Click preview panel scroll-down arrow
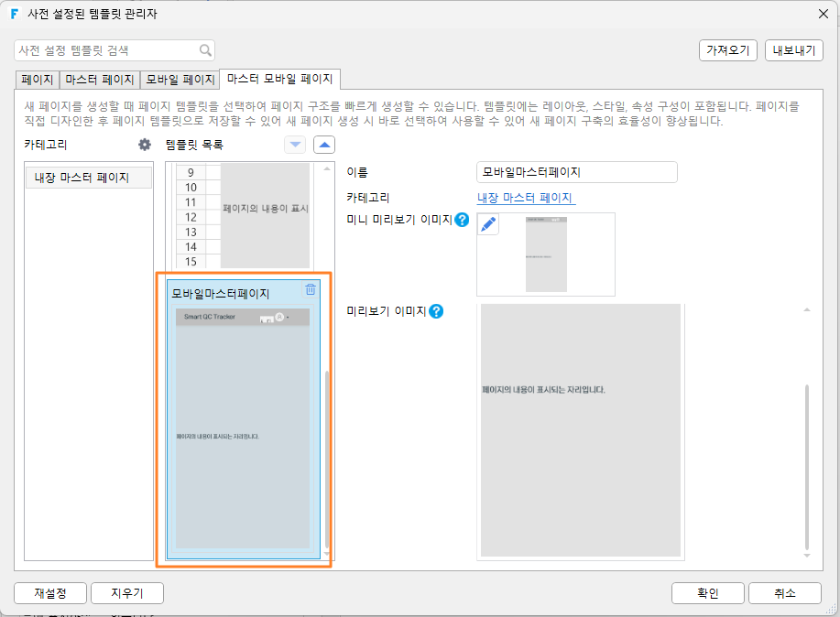The image size is (840, 617). click(807, 556)
